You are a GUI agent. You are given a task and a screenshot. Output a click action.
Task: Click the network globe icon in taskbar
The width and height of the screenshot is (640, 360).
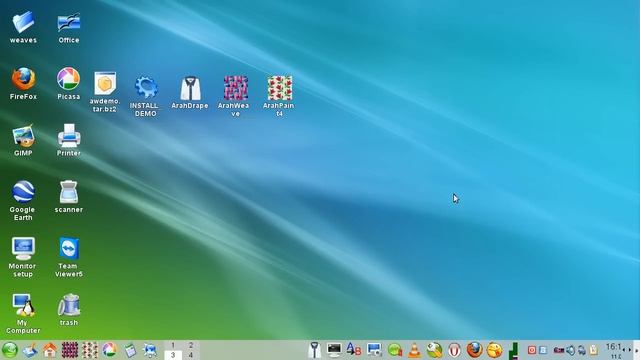click(150, 350)
